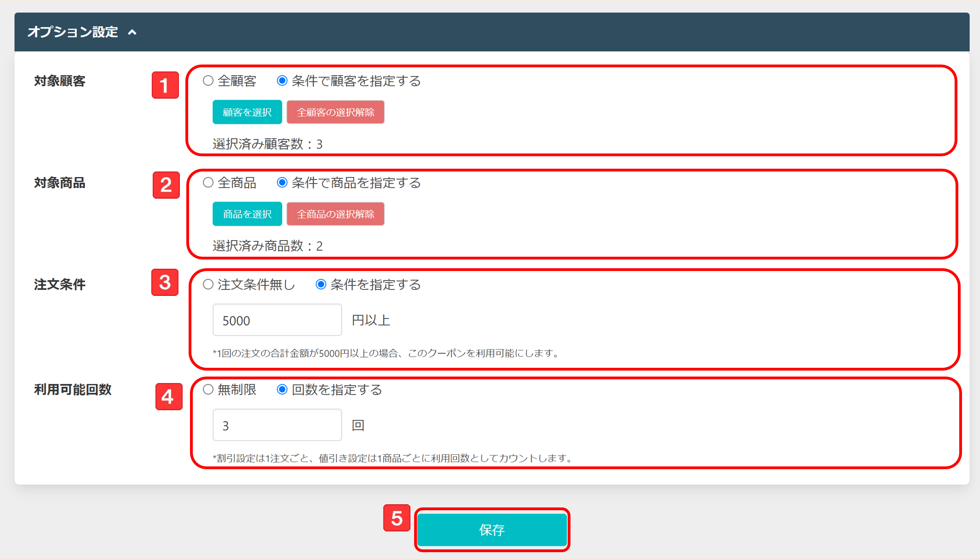Click the usage count field showing 3
The height and width of the screenshot is (560, 980).
277,425
